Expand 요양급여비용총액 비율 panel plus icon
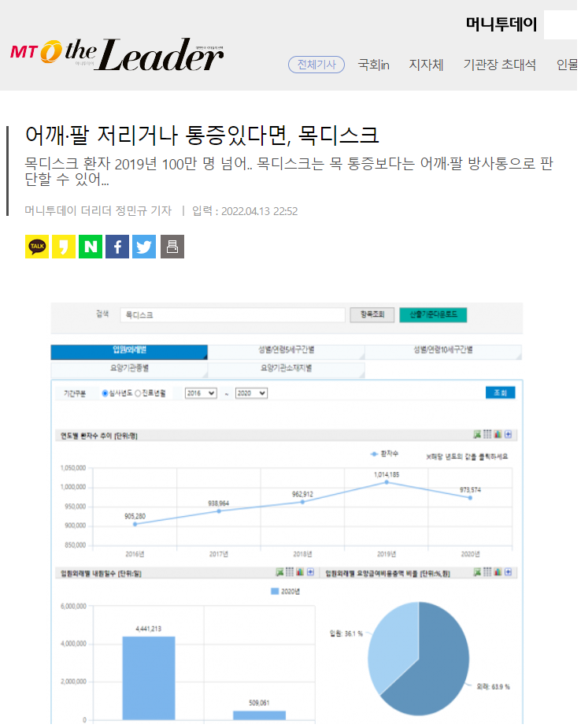581x728 pixels. [x=508, y=573]
